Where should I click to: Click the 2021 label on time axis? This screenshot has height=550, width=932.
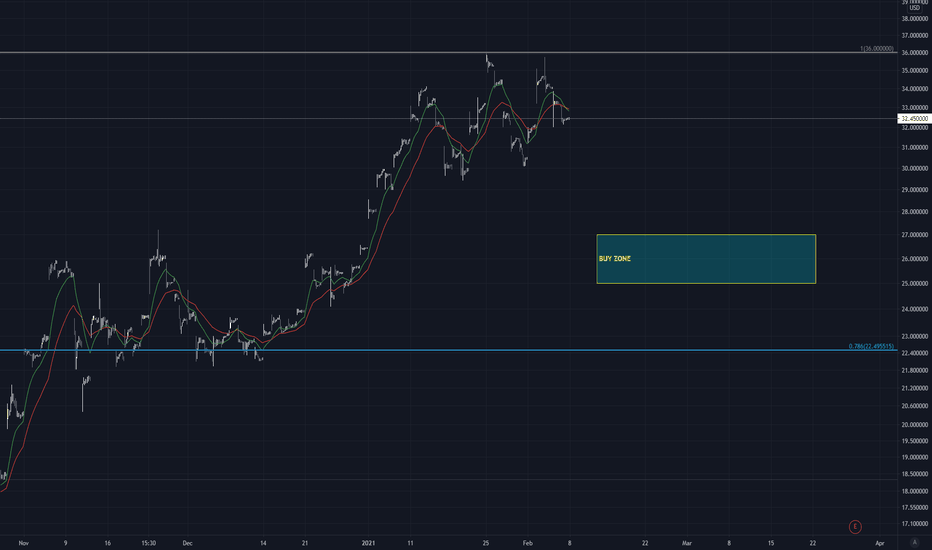[x=369, y=543]
